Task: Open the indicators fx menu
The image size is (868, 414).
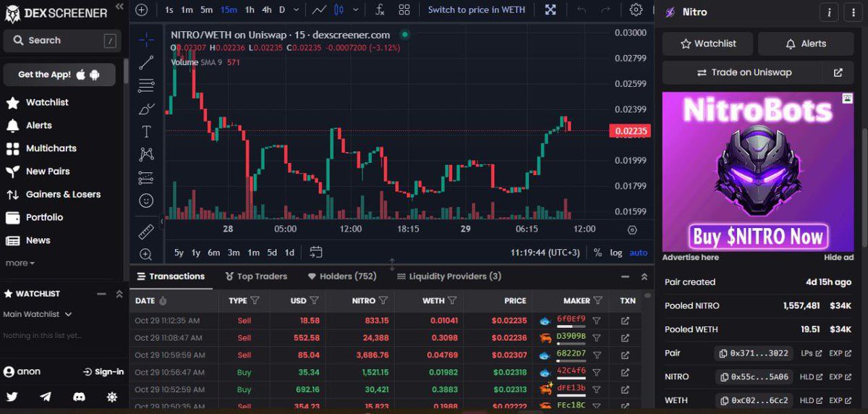Action: point(380,10)
